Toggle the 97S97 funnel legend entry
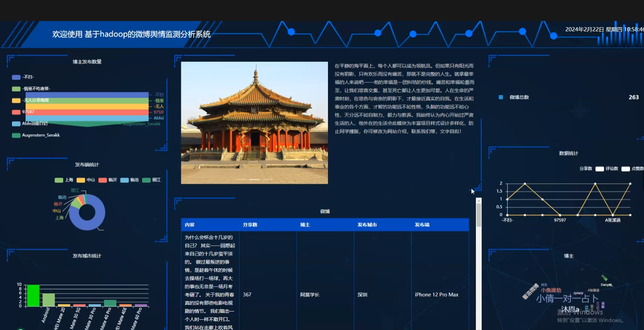 pos(23,112)
